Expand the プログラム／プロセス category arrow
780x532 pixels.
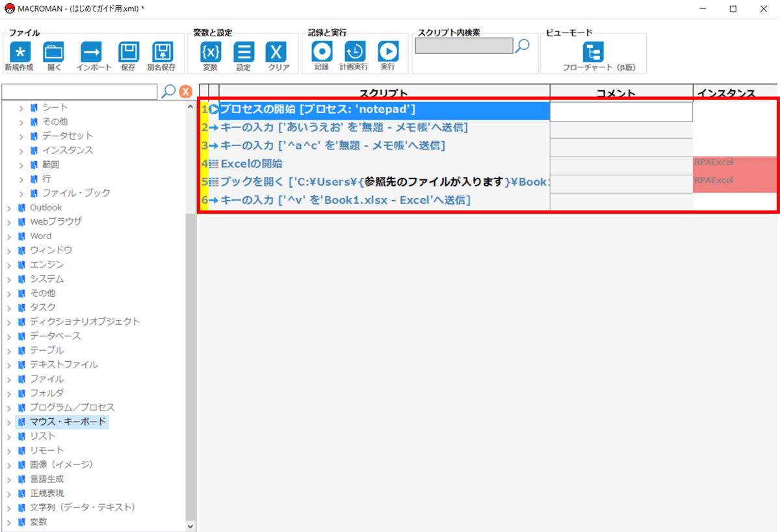8,408
